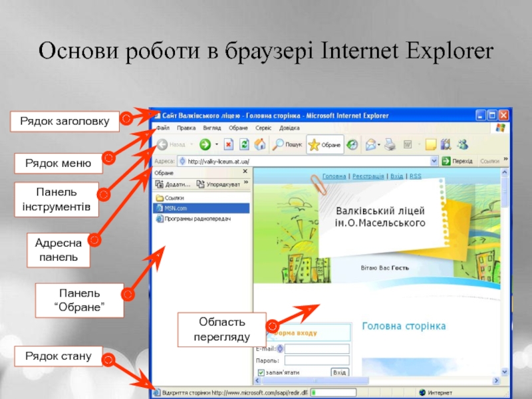Click horizontal scrollbar right arrow
The height and width of the screenshot is (399, 532).
click(496, 380)
